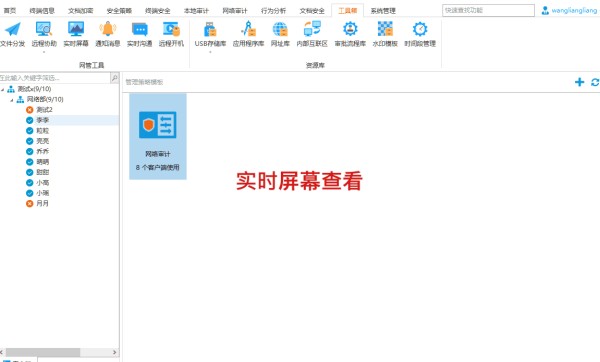Screen dimensions: 600x362
Task: Expand the dropdown arrow under 远程协助
Action: (44, 52)
